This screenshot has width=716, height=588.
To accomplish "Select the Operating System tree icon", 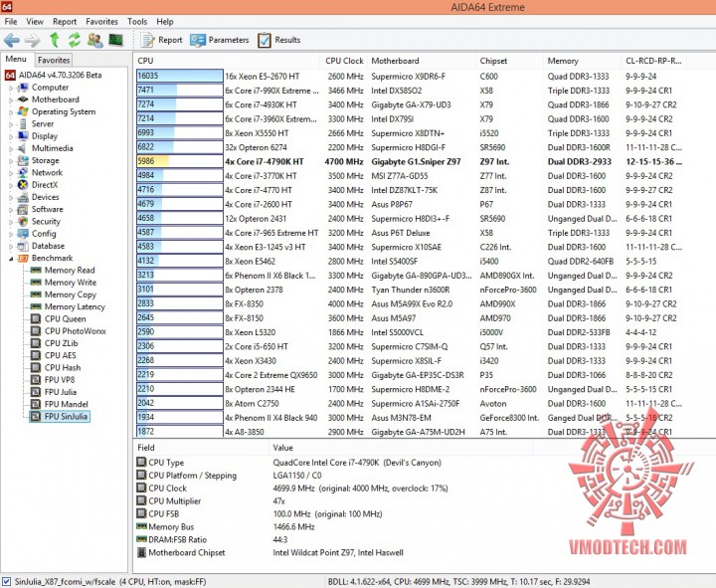I will tap(23, 111).
